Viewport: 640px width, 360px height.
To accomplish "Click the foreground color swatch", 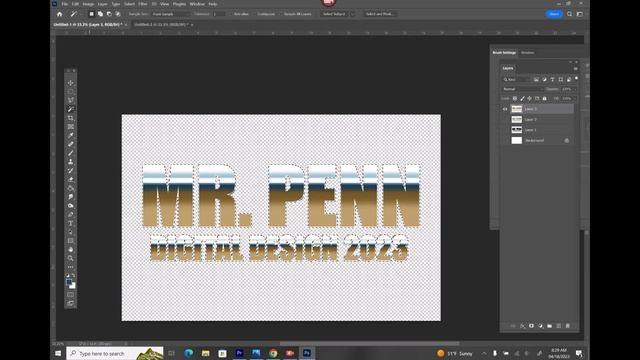I will [69, 282].
